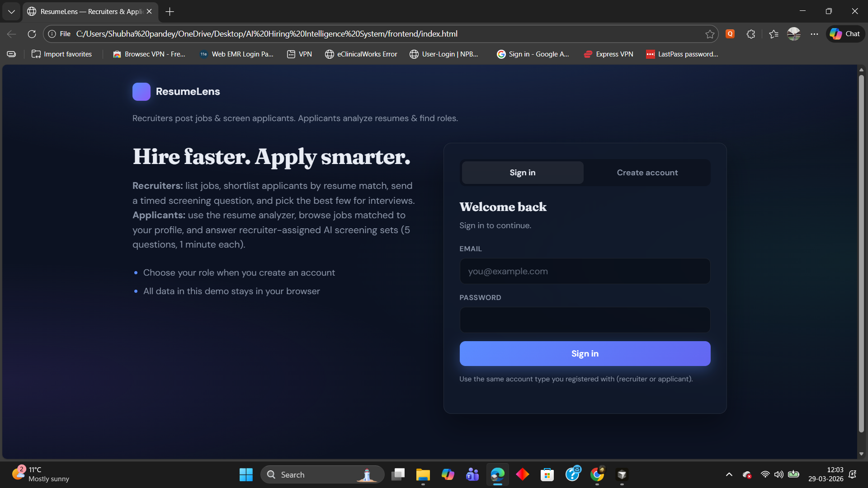Focus the Password input field
Viewport: 868px width, 488px height.
pos(585,320)
